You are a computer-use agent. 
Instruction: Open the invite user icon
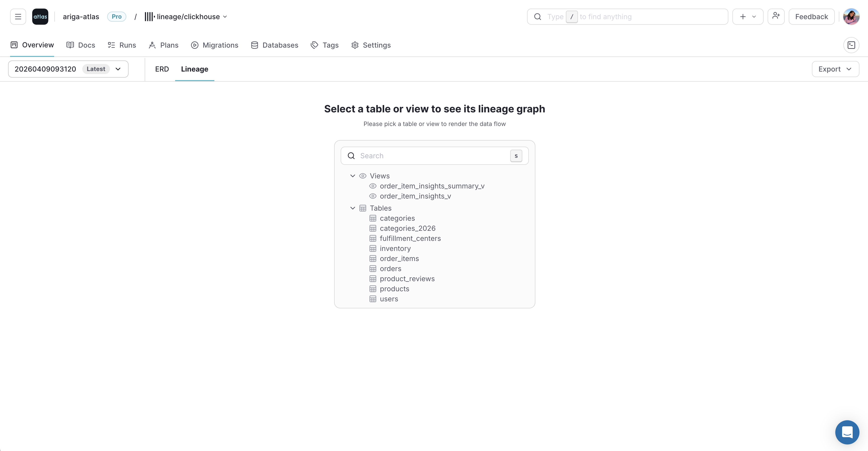[x=776, y=16]
